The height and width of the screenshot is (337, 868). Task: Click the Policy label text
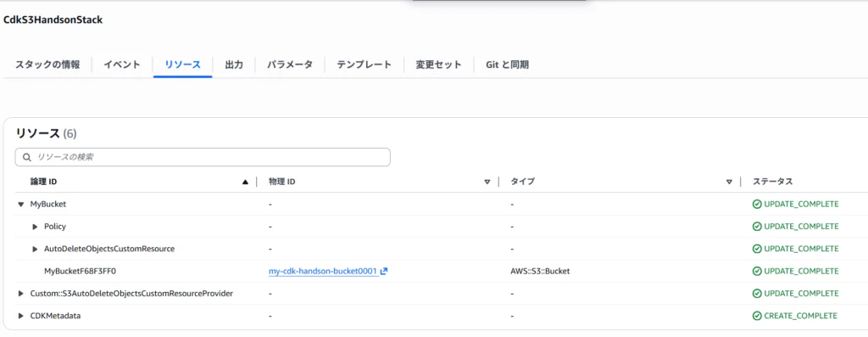55,226
